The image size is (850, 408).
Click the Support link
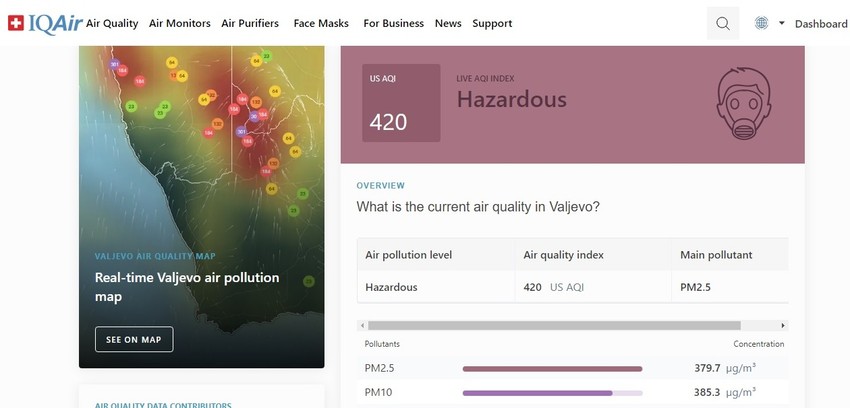(492, 23)
